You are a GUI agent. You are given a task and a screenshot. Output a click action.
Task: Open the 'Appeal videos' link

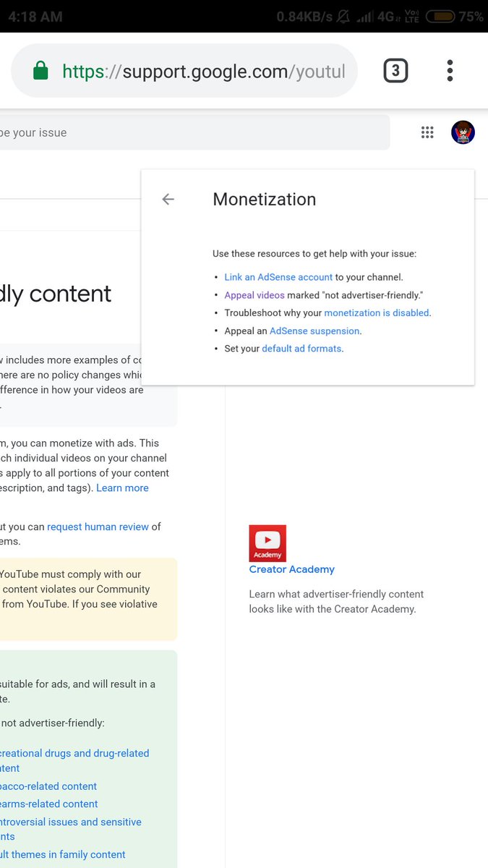click(254, 295)
